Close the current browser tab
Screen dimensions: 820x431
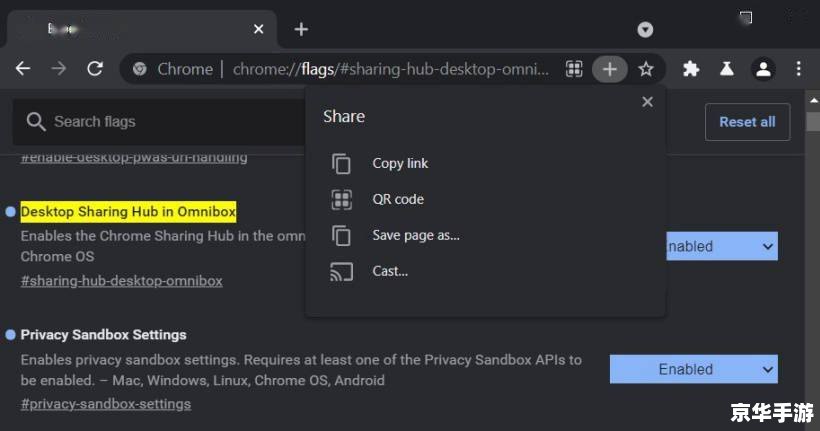258,29
